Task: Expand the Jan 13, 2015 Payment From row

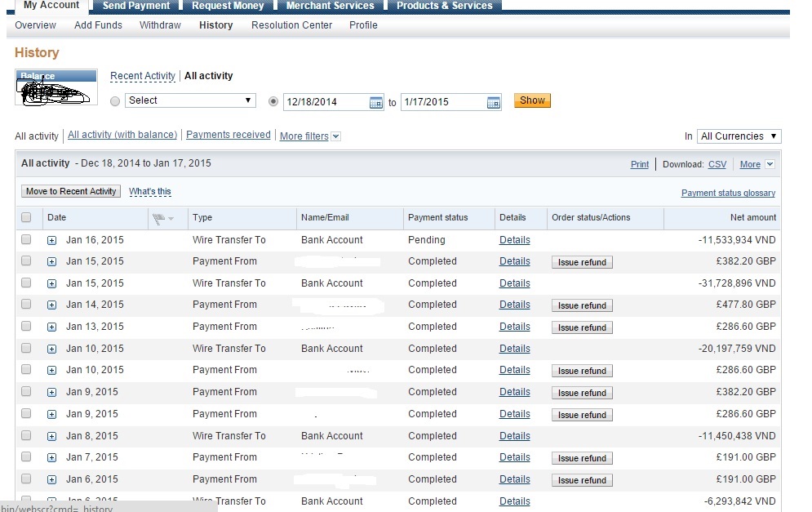Action: tap(51, 327)
